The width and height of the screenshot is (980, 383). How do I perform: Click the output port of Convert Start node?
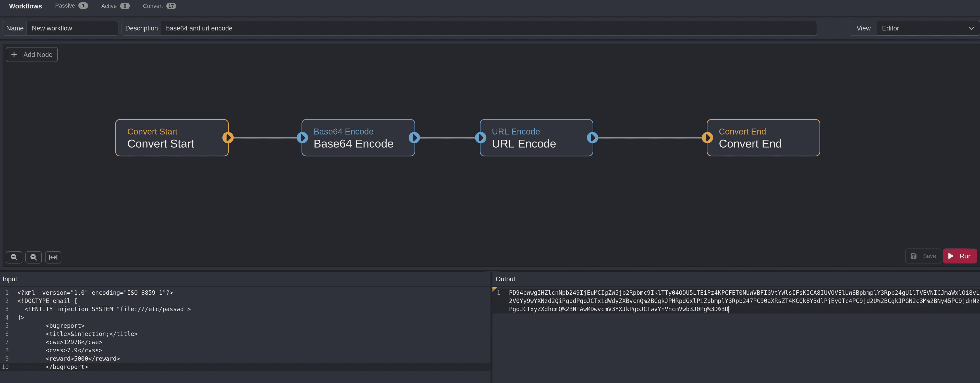click(x=228, y=137)
